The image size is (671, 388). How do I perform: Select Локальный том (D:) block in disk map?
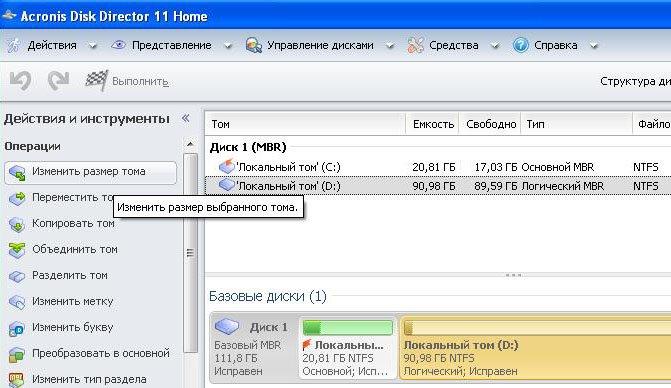tap(535, 348)
